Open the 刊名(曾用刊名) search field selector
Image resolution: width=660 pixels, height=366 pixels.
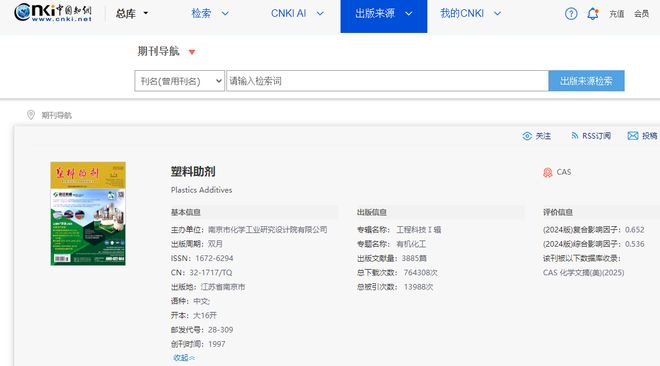pos(179,81)
